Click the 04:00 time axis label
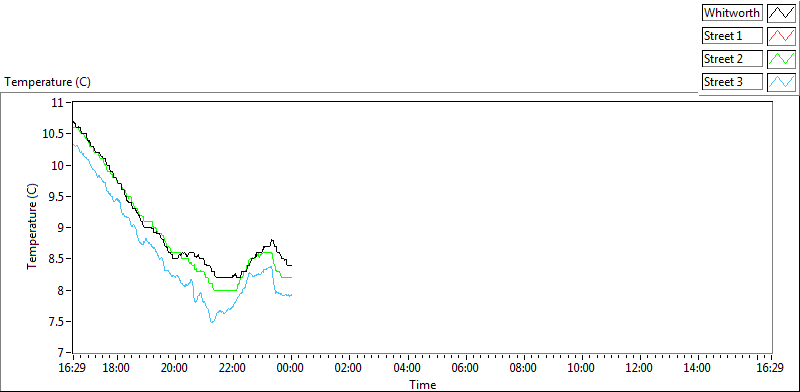800x392 pixels. point(408,368)
